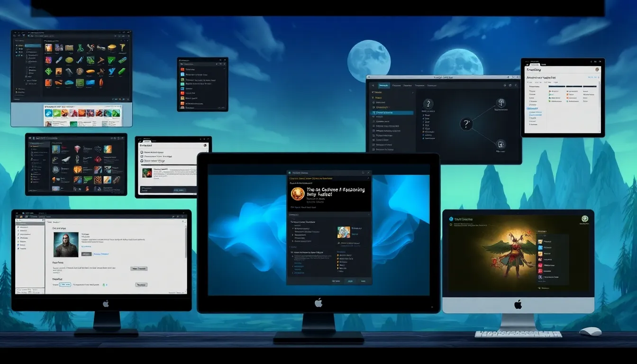Click the upper-right node in the graph
Image resolution: width=637 pixels, height=364 pixels.
(501, 103)
